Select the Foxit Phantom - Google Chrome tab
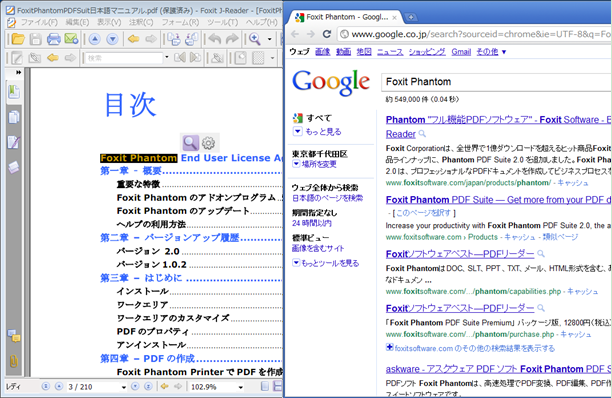Viewport: 612px width, 398px height. (x=346, y=17)
